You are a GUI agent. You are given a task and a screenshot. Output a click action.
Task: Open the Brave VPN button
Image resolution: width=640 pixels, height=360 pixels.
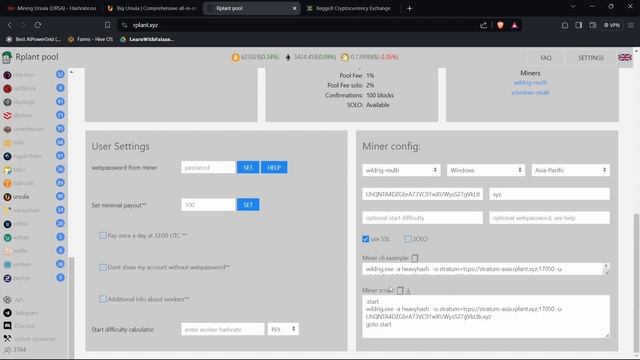point(611,25)
